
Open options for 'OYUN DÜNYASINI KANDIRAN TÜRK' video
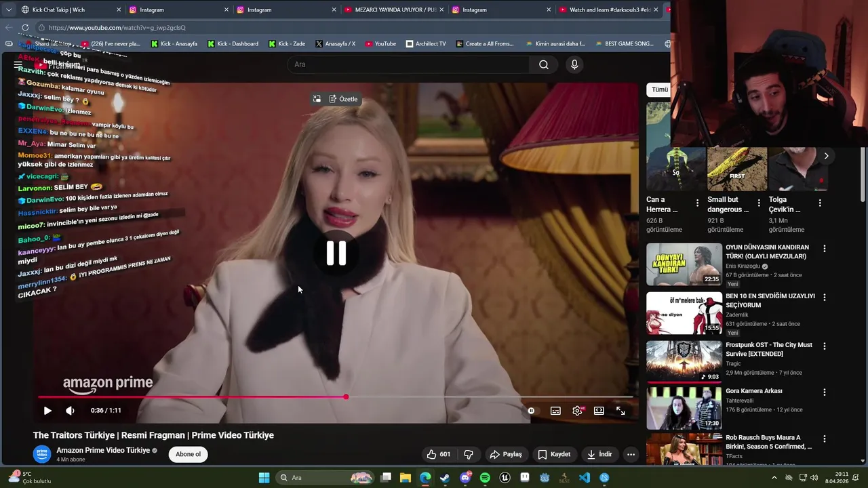coord(825,249)
